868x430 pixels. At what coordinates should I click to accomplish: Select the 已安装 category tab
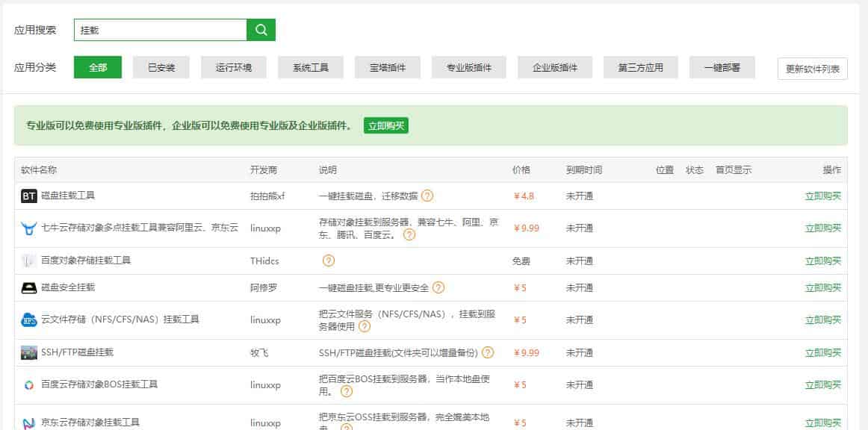pos(161,67)
